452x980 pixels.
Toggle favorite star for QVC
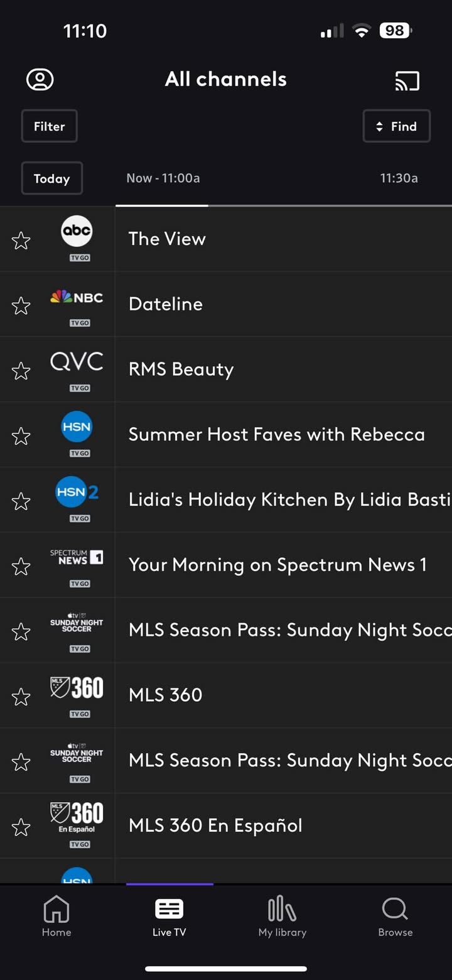(x=21, y=371)
